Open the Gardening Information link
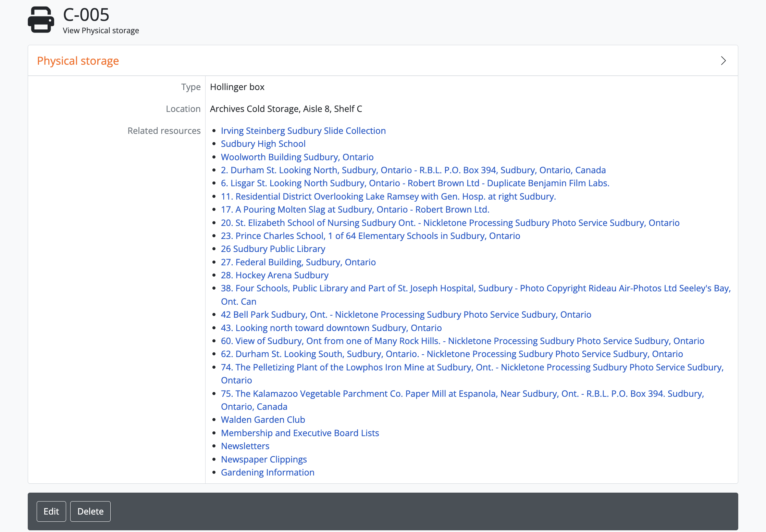 point(267,472)
